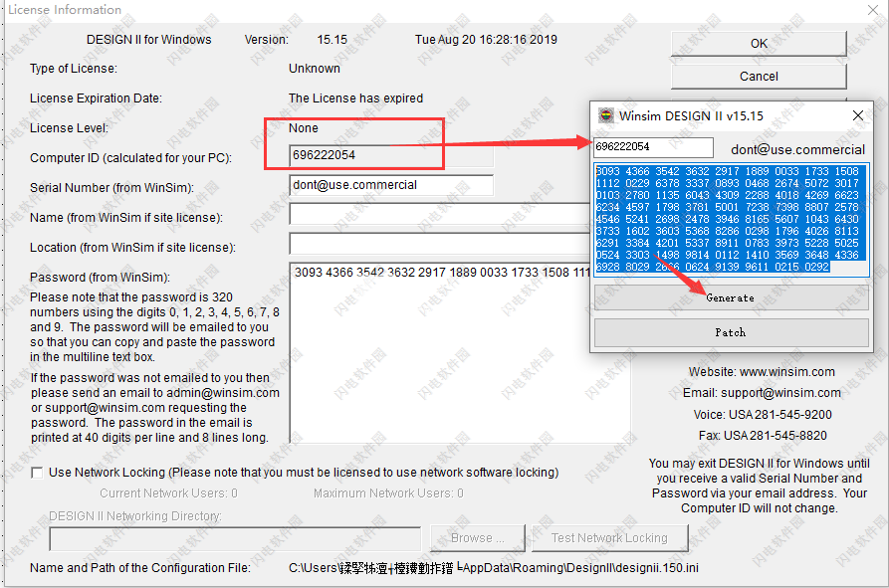Click the OK button
The height and width of the screenshot is (588, 889).
pos(759,44)
